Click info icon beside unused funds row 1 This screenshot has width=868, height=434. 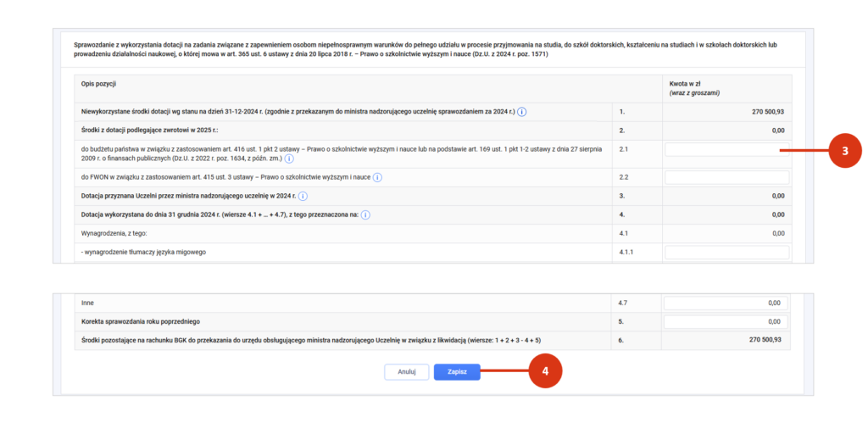tap(522, 112)
